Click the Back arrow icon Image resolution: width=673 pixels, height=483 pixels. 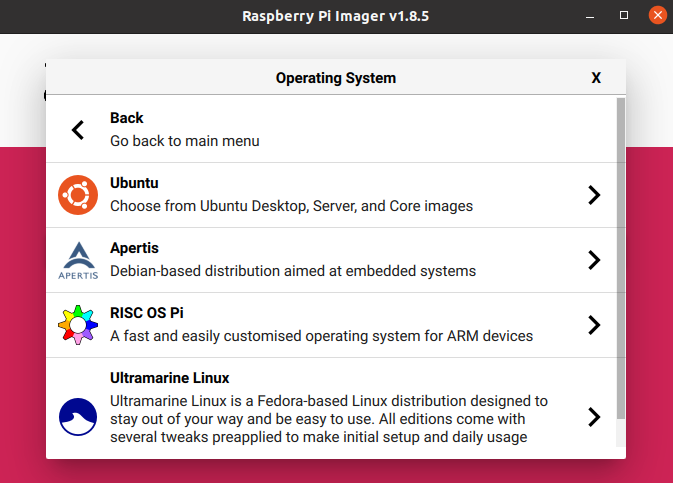78,130
